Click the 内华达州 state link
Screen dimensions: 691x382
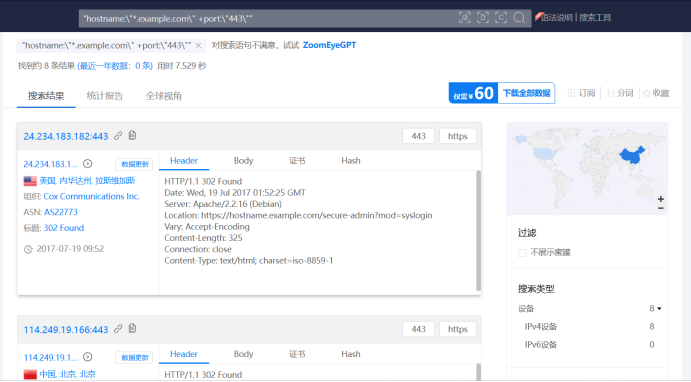(75, 181)
